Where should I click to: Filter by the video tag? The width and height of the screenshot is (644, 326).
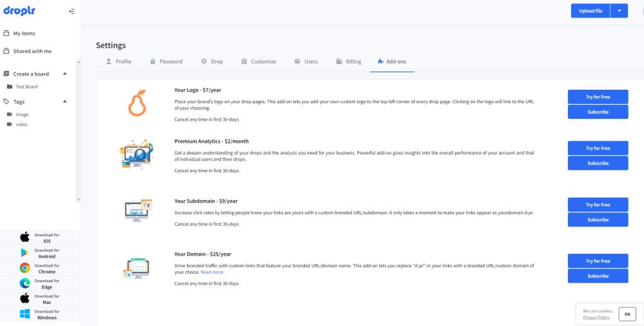pyautogui.click(x=21, y=124)
